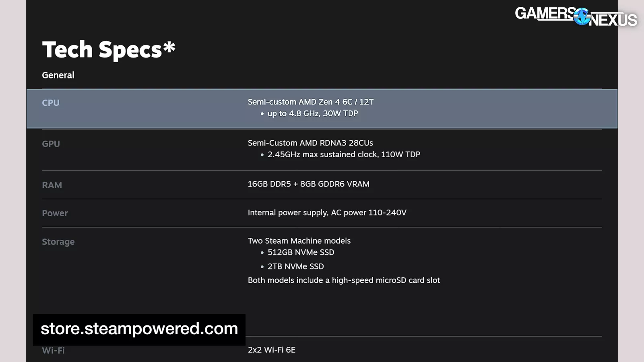Click the microSD card slot sentence
This screenshot has width=644, height=362.
pyautogui.click(x=344, y=280)
